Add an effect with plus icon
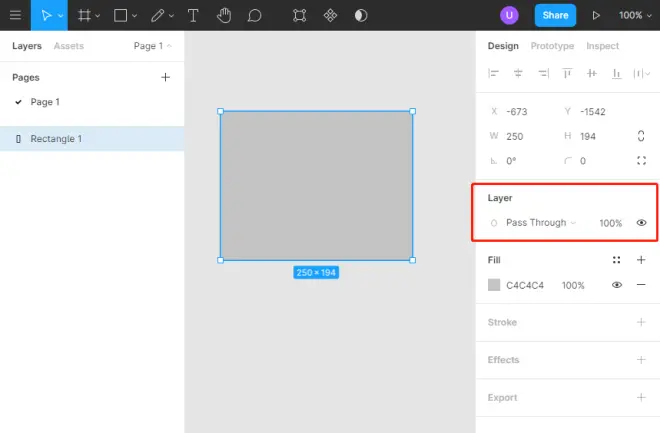660x433 pixels. coord(641,360)
